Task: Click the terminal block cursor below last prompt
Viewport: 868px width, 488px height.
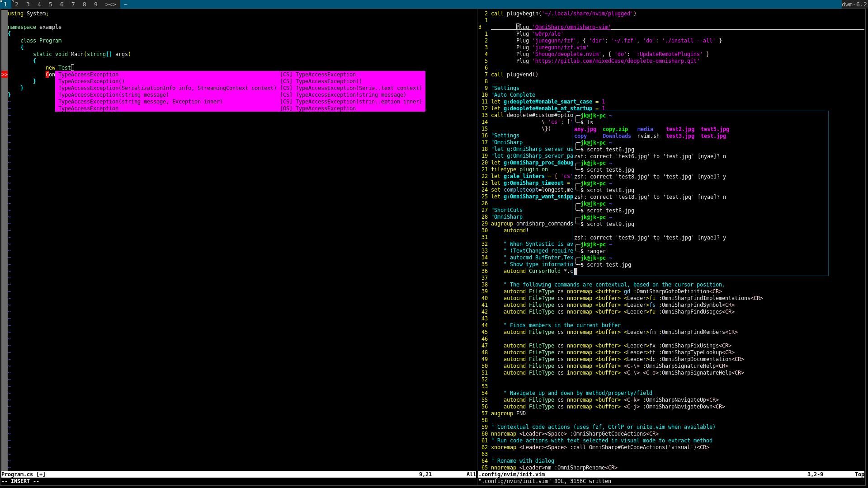Action: tap(576, 271)
